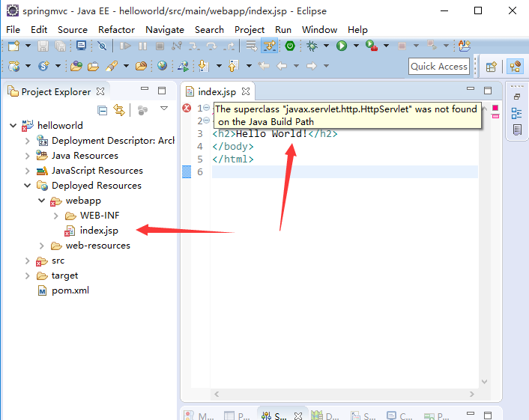The height and width of the screenshot is (420, 529).
Task: Expand the src folder node
Action: [x=27, y=261]
